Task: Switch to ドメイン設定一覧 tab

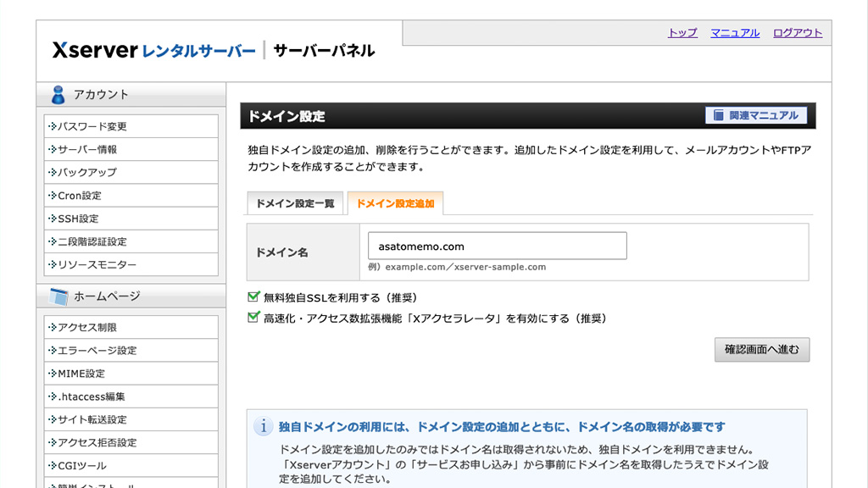Action: [295, 203]
